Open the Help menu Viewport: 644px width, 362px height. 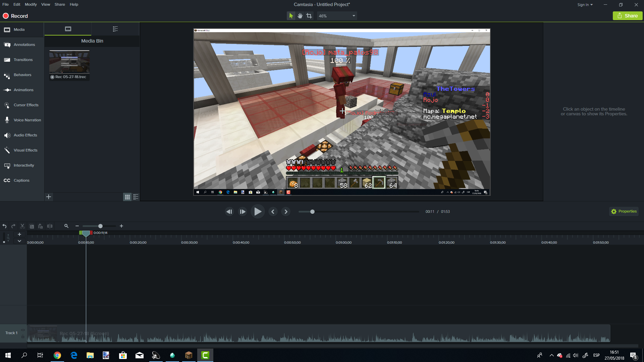(x=74, y=4)
